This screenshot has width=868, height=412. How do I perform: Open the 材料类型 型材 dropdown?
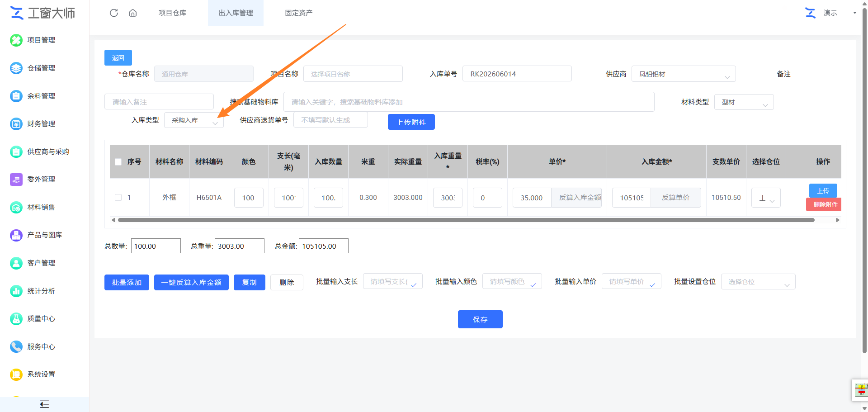pyautogui.click(x=744, y=102)
